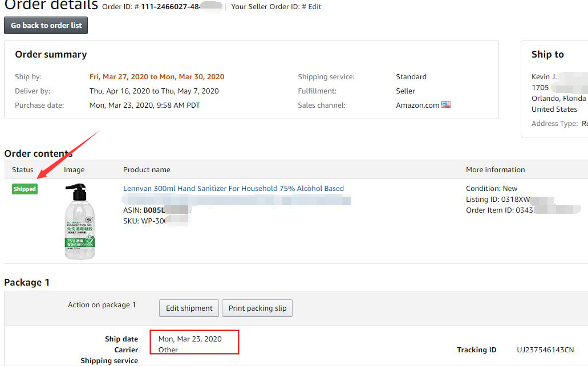Open the Edit seller order ID link
Screen dimensions: 588x366
tap(314, 7)
